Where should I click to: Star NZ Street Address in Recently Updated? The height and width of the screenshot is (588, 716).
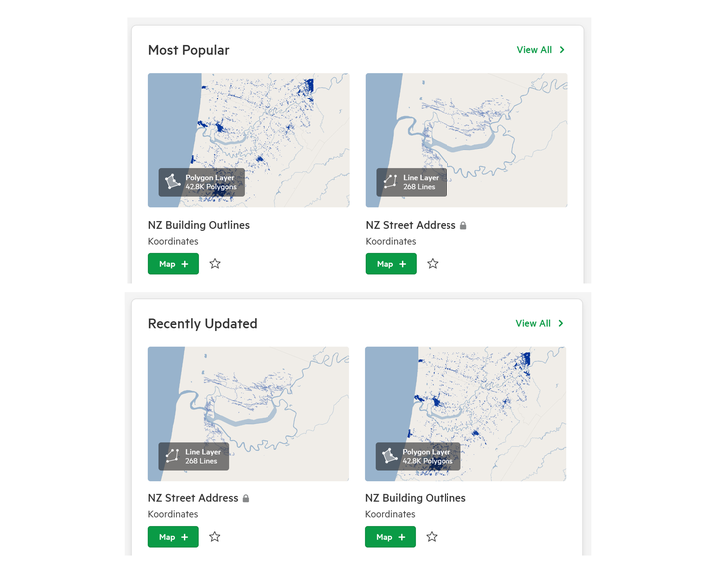pyautogui.click(x=215, y=537)
